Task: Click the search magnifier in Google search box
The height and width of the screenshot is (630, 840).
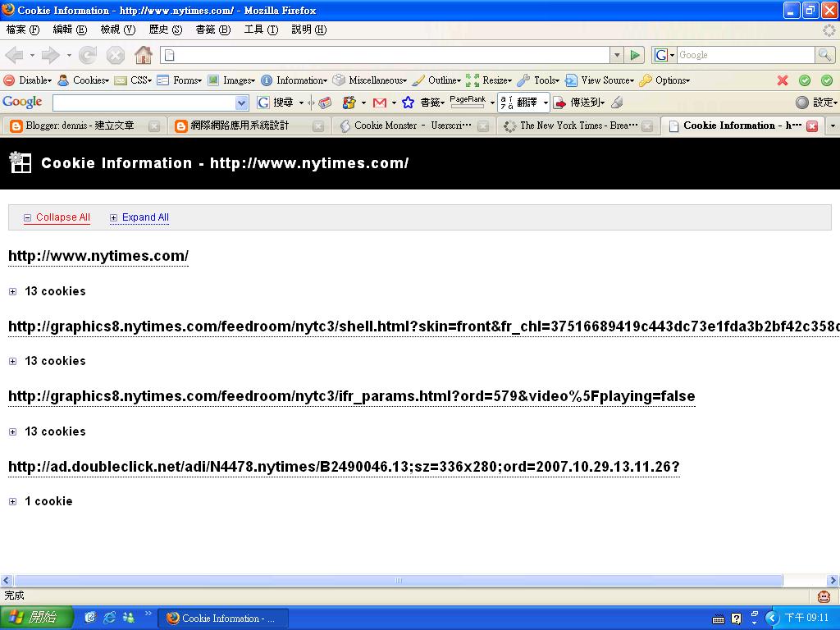Action: tap(824, 55)
